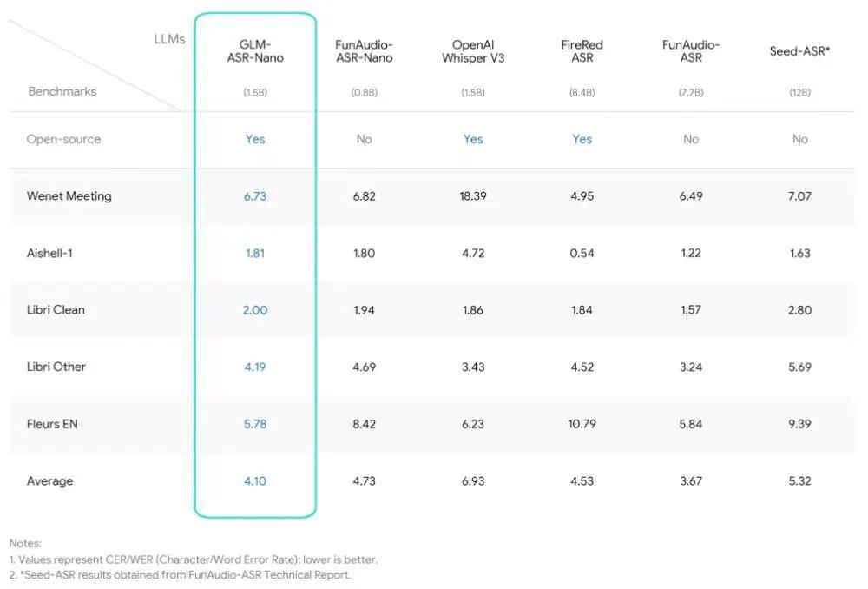The image size is (868, 589).
Task: Select the FunAudio-ASR-Nano column header
Action: (x=364, y=51)
